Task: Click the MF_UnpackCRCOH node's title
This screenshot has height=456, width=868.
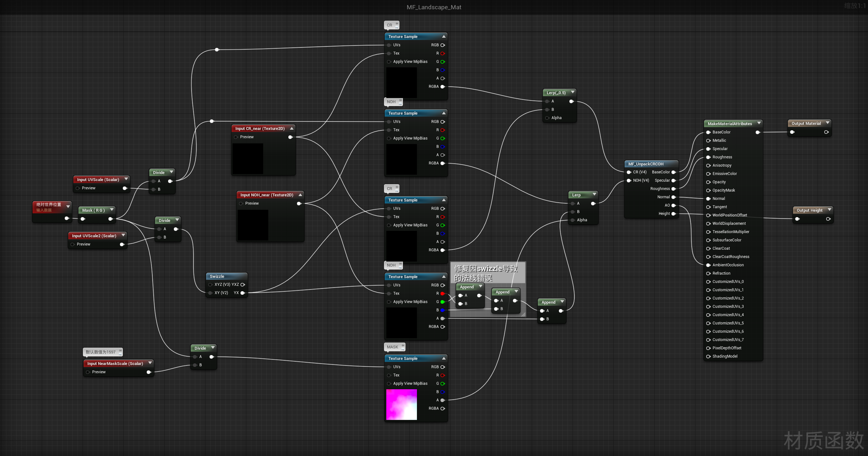Action: 646,164
